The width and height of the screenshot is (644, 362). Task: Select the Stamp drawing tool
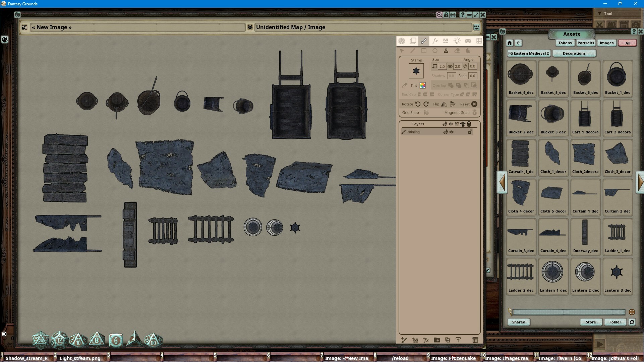click(x=446, y=51)
